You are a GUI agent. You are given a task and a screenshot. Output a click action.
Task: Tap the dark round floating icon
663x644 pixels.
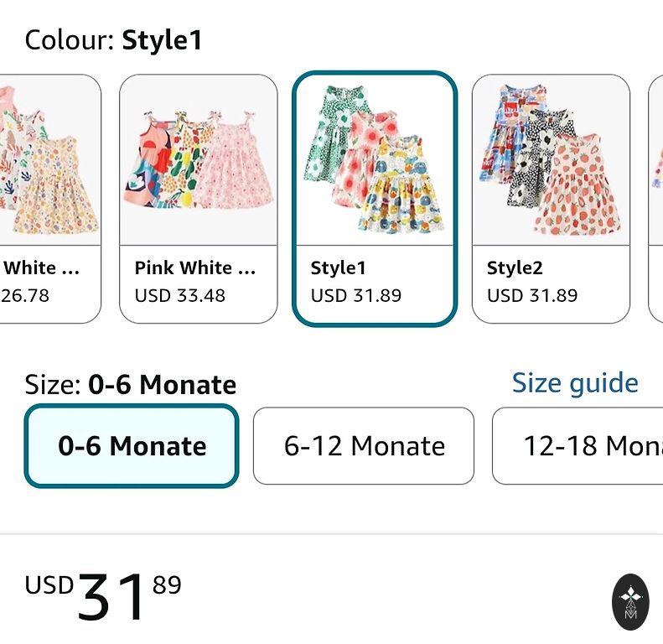pyautogui.click(x=630, y=602)
